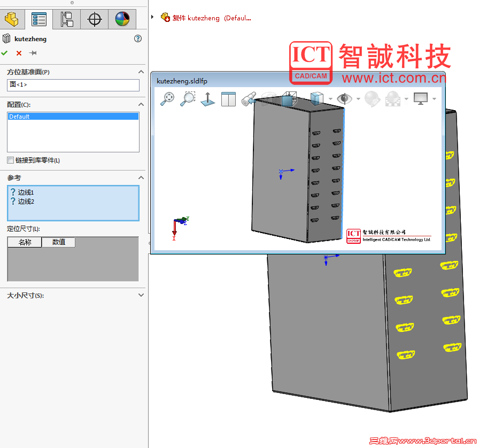Cancel with the red X icon
Screen dimensions: 487x448
coord(19,53)
